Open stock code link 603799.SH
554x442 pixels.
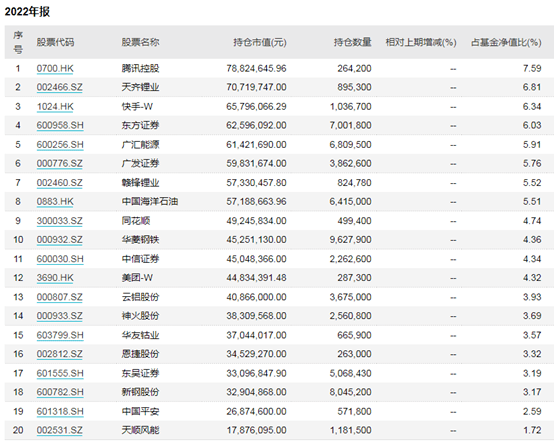[x=60, y=336]
